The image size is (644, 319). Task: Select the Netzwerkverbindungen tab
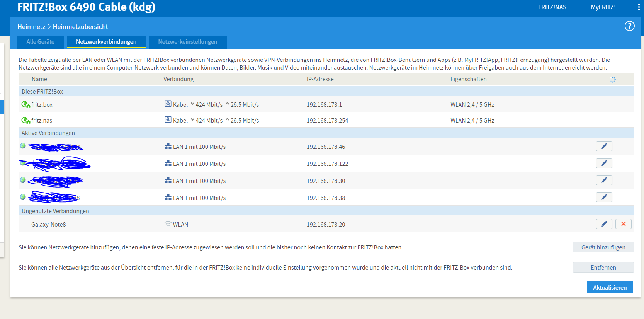point(106,42)
